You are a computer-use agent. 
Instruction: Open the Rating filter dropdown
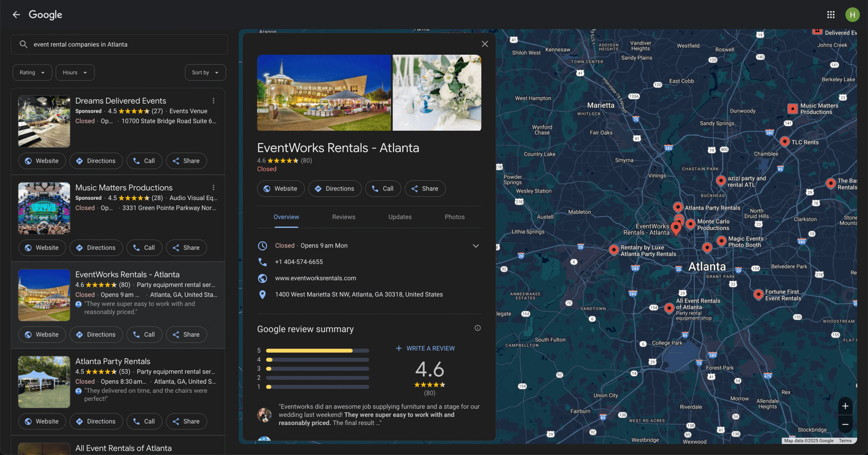(33, 73)
